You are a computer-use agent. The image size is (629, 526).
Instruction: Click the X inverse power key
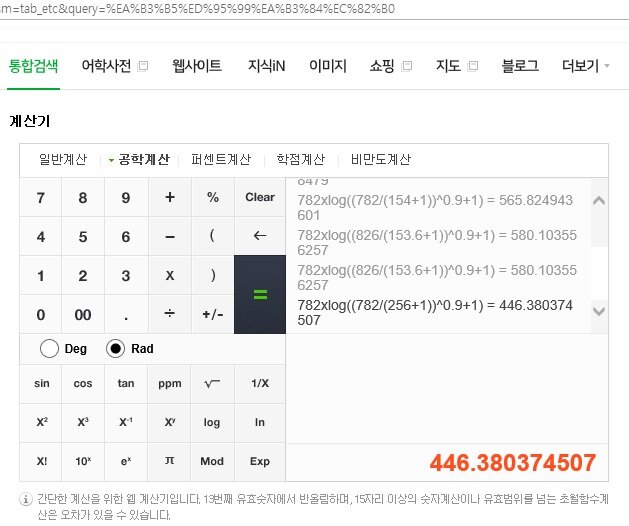126,422
